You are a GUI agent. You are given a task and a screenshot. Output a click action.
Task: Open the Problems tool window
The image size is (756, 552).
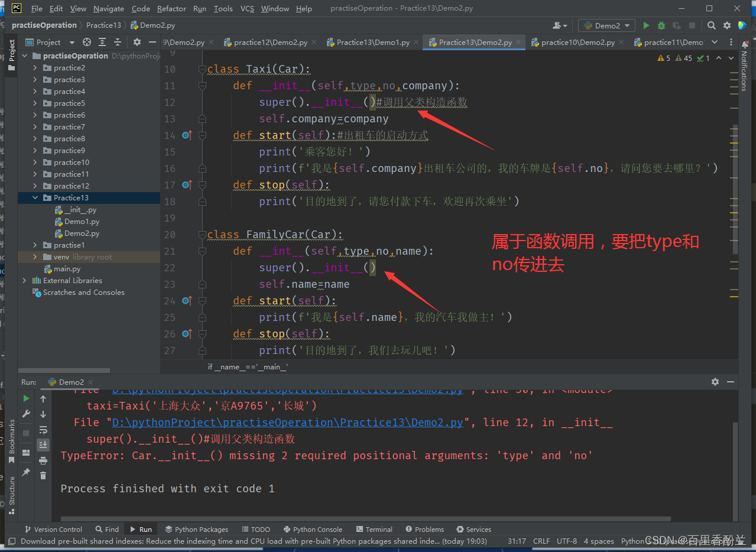[x=424, y=529]
